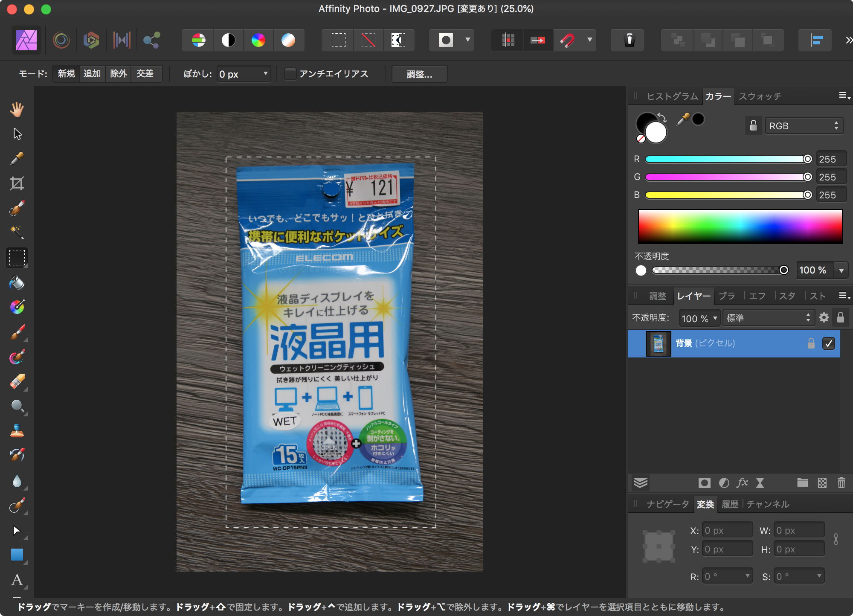Select the Color Picker eyedropper tool
Viewport: 853px width, 616px height.
(x=17, y=159)
